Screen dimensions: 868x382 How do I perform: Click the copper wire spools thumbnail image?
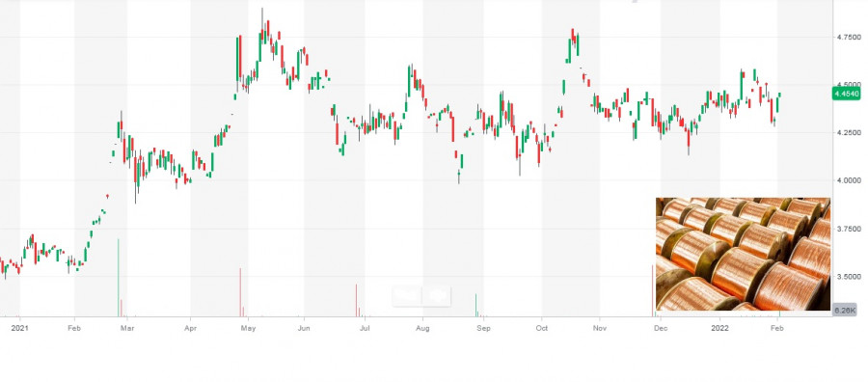tap(743, 254)
